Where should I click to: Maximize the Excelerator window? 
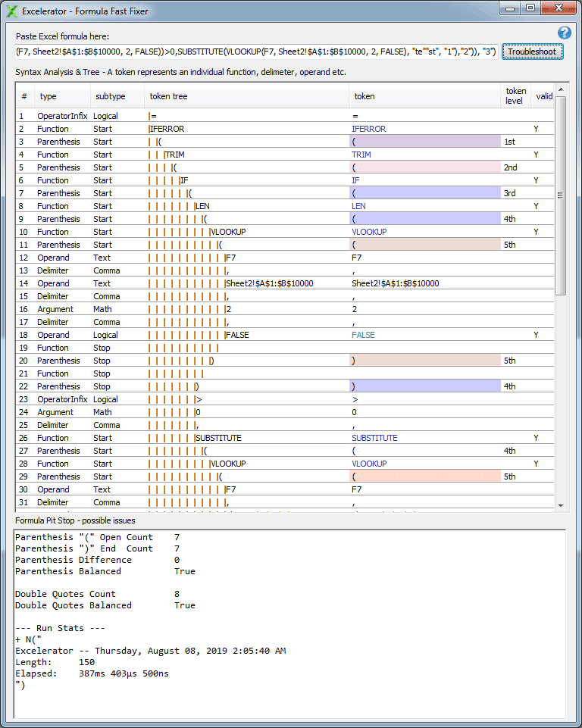tap(530, 8)
